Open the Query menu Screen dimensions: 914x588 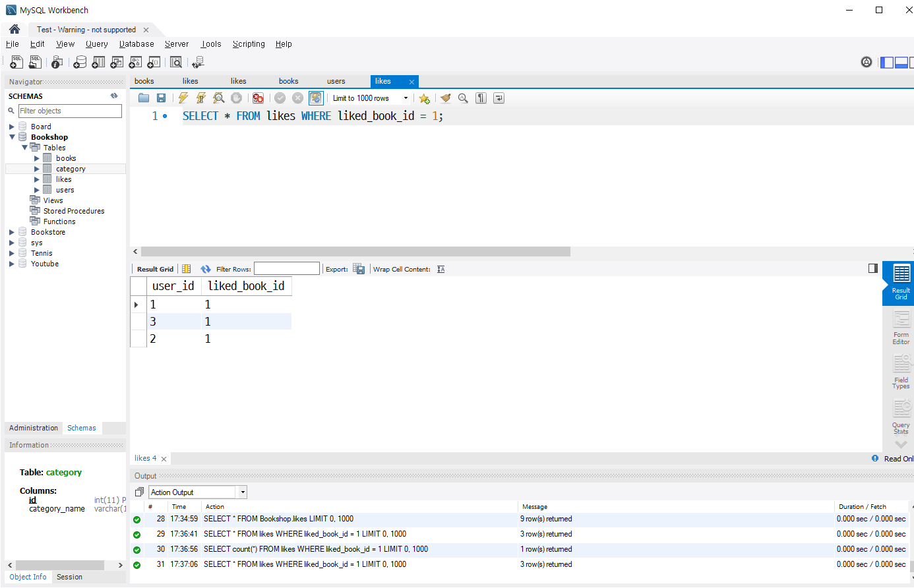[x=96, y=44]
